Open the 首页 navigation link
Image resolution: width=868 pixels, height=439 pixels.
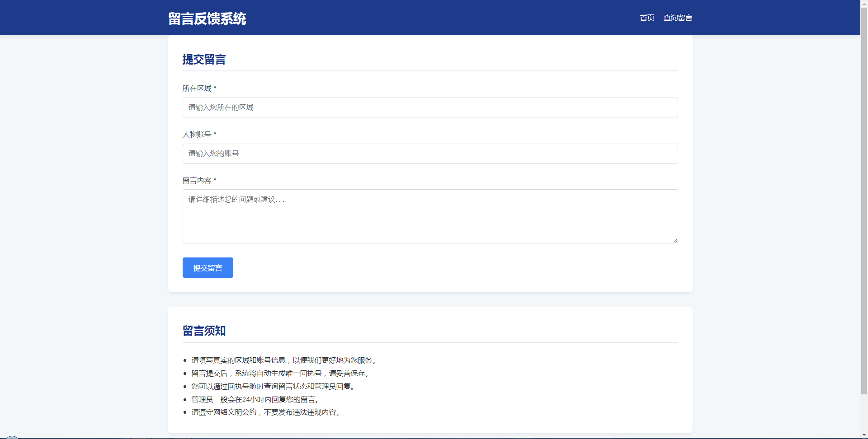click(x=647, y=18)
